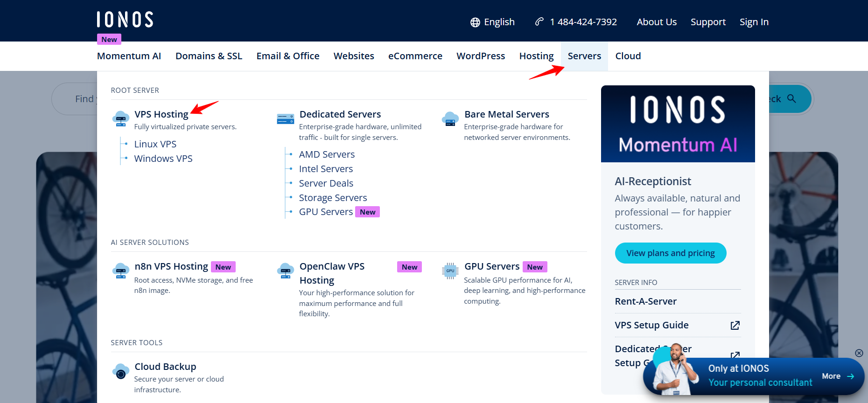Click the search magnifier icon
Image resolution: width=868 pixels, height=403 pixels.
[791, 98]
